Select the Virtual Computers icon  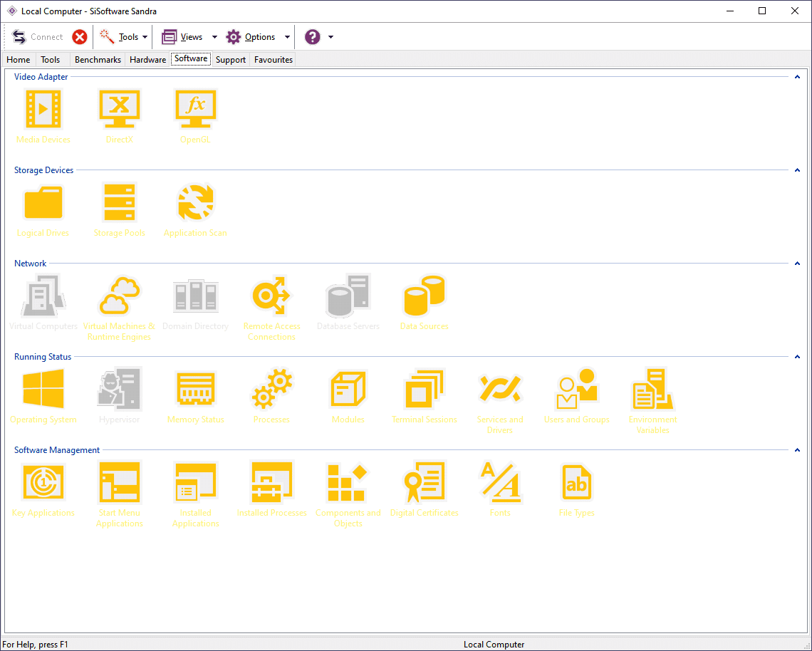pos(43,295)
